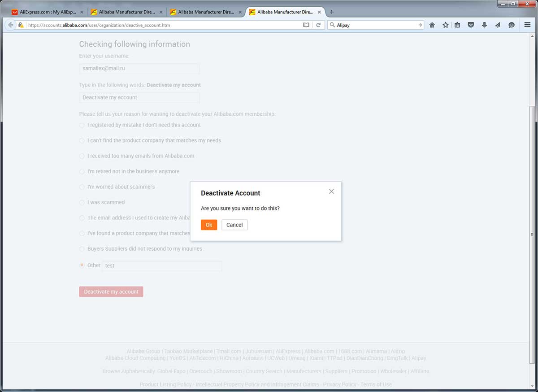Choose 'I've found a product company' radio
This screenshot has width=538, height=392.
click(82, 233)
